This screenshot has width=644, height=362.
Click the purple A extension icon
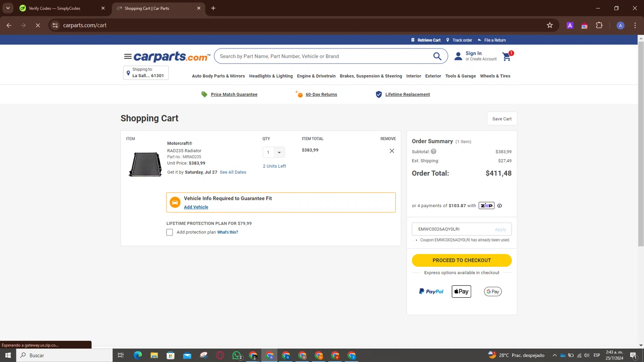click(x=570, y=25)
